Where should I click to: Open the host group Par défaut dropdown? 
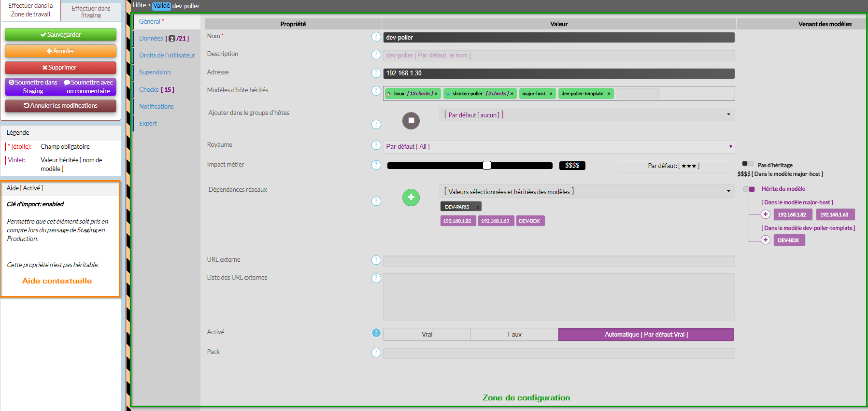click(586, 115)
